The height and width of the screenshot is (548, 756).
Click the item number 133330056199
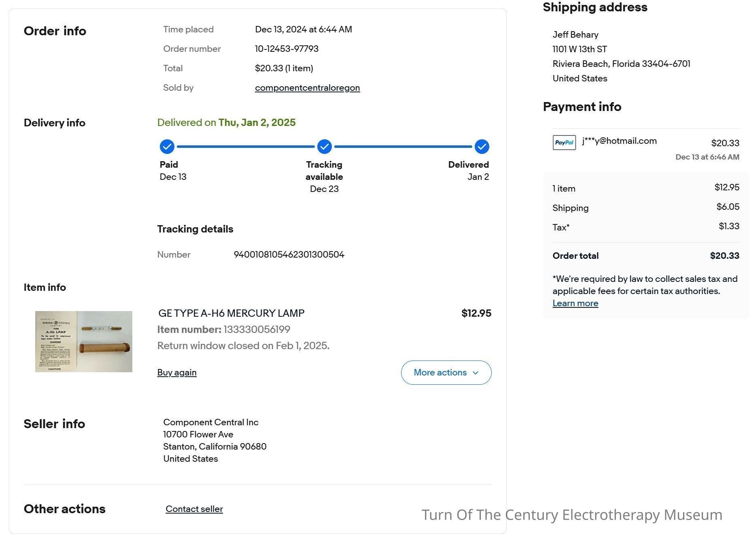pos(257,330)
